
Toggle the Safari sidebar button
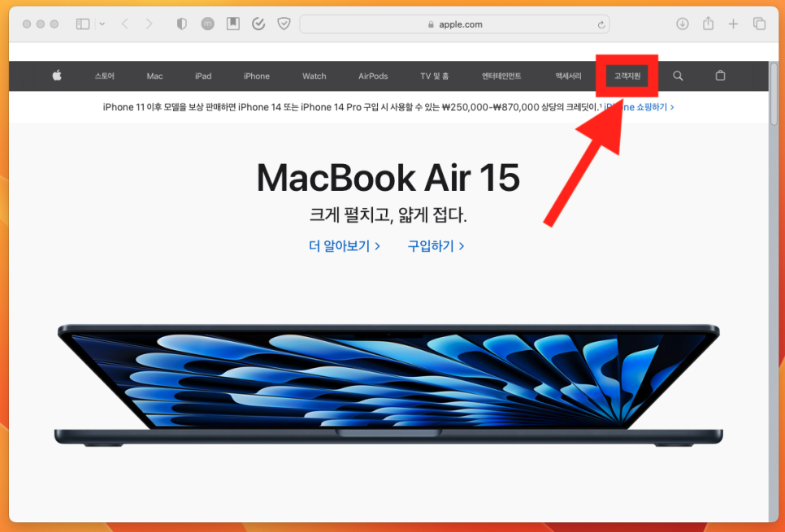83,24
